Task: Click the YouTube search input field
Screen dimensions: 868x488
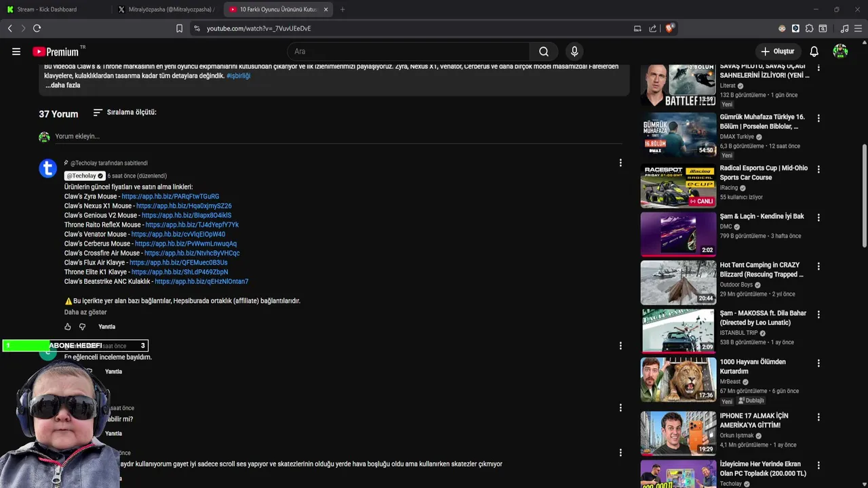Action: [409, 52]
